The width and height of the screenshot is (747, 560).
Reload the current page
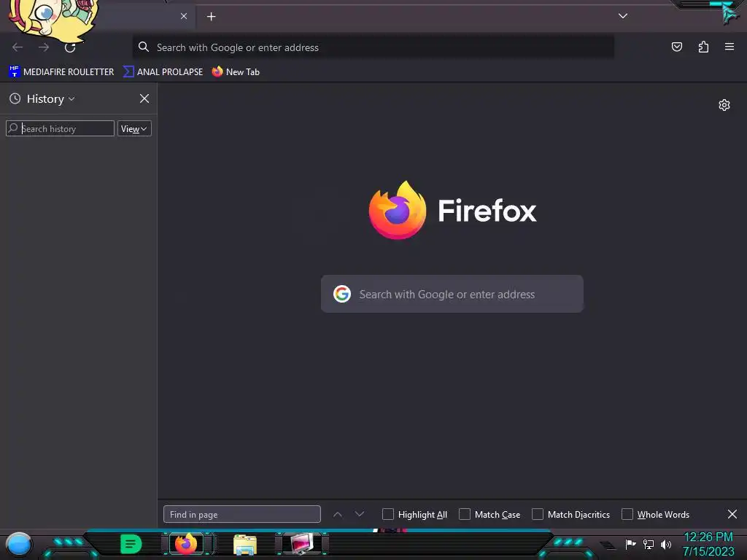(70, 47)
